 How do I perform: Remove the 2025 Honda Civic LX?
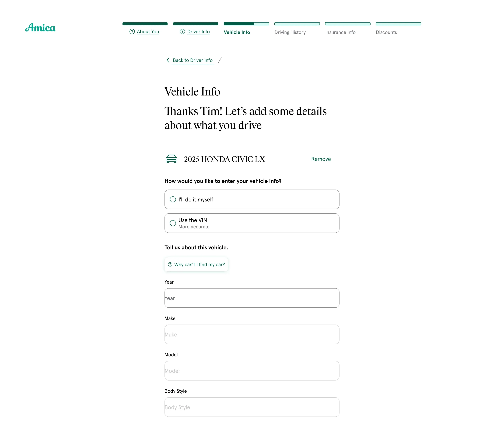[x=321, y=159]
